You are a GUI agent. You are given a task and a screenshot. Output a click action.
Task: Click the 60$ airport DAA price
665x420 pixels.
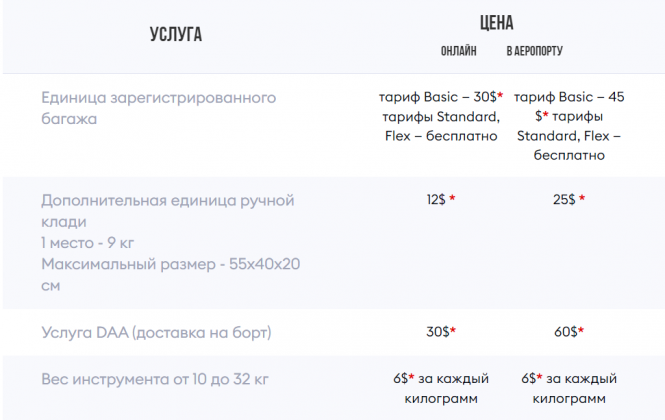click(x=565, y=332)
